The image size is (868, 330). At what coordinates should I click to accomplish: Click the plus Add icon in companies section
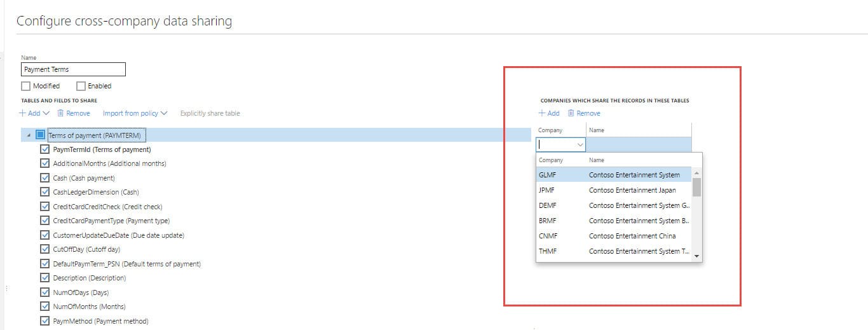[x=542, y=113]
